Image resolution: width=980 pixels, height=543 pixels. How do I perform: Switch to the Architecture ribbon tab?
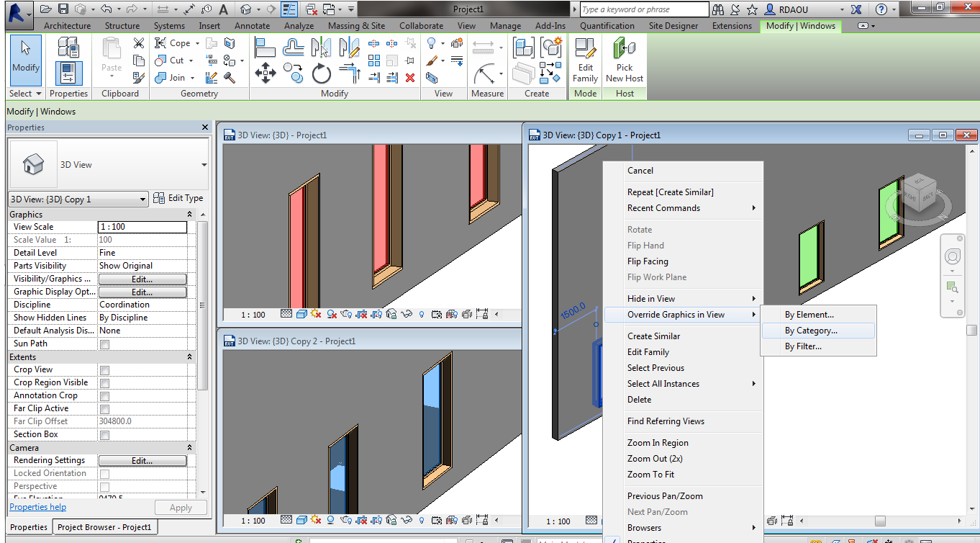pos(67,26)
